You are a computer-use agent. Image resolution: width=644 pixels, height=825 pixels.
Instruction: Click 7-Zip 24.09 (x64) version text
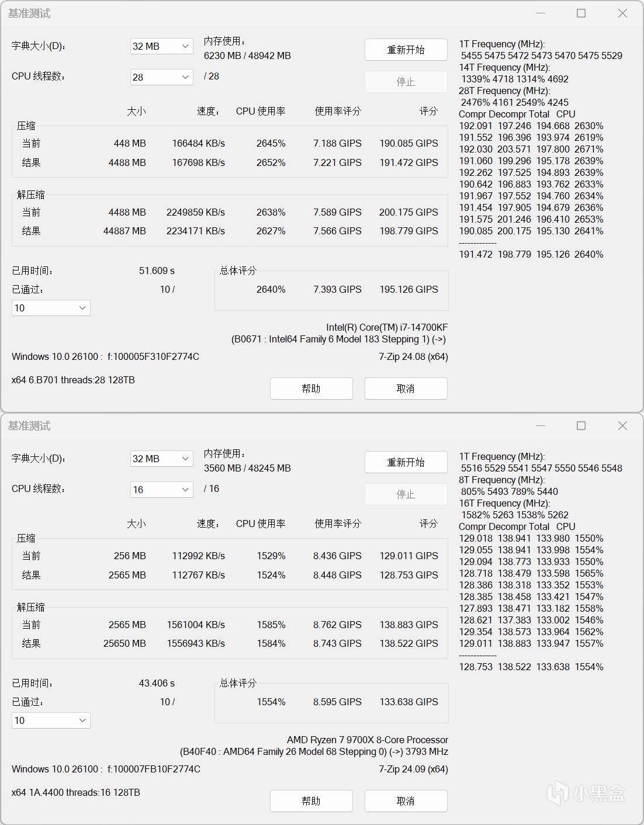coord(413,769)
